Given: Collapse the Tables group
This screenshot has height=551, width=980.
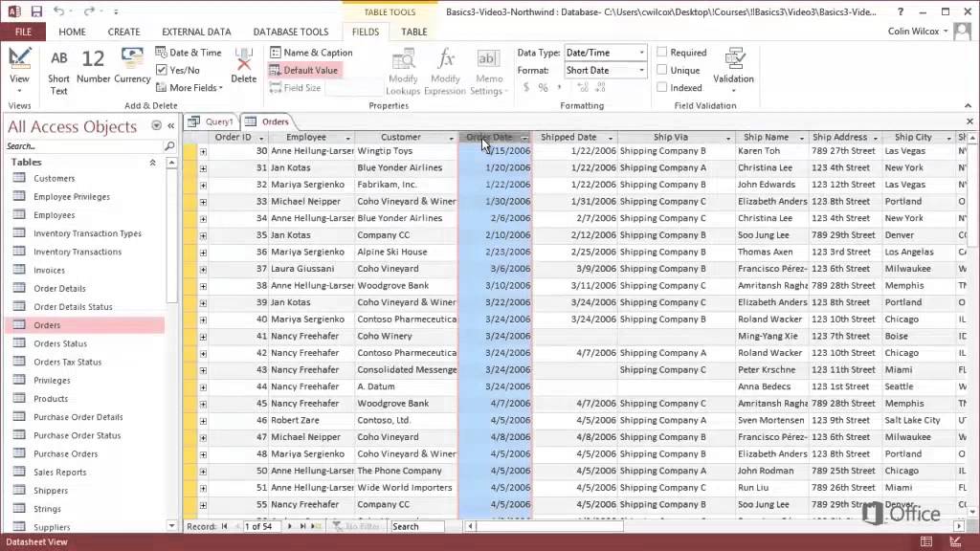Looking at the screenshot, I should coord(152,162).
